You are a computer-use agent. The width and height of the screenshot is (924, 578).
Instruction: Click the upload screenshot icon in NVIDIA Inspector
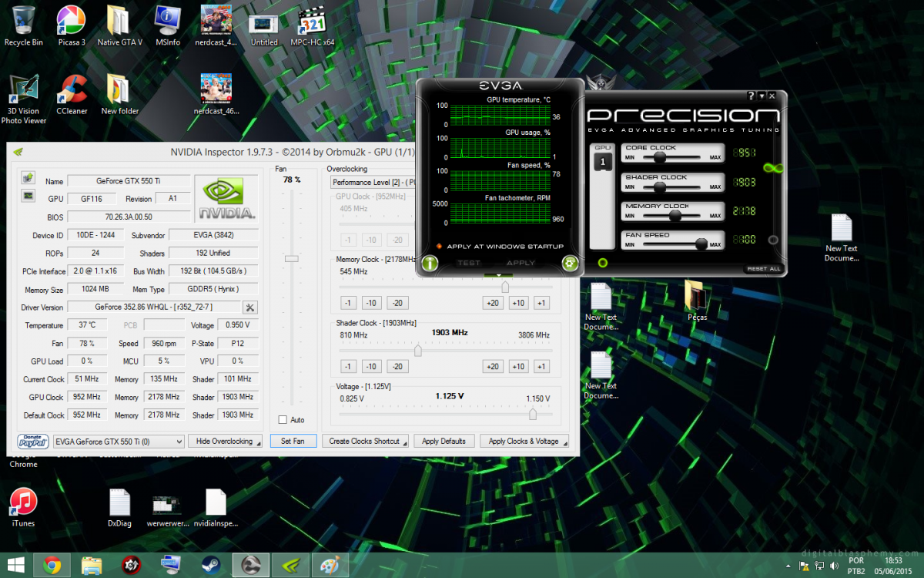coord(28,178)
